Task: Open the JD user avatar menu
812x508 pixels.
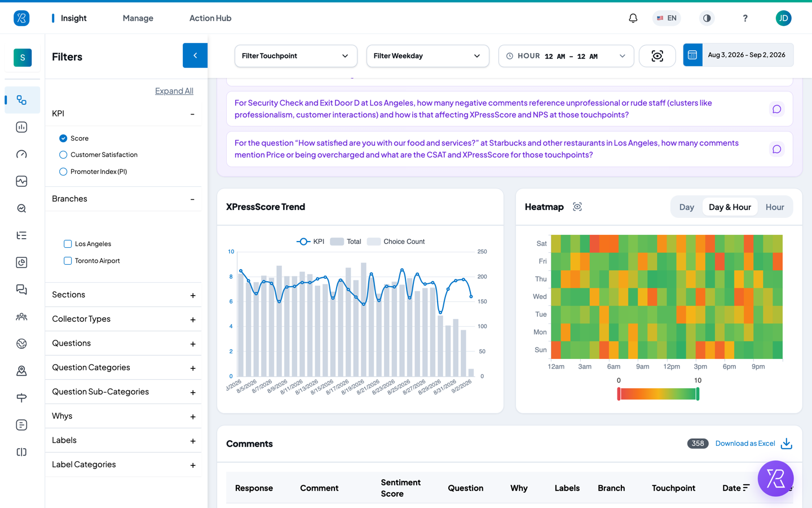Action: pyautogui.click(x=783, y=18)
